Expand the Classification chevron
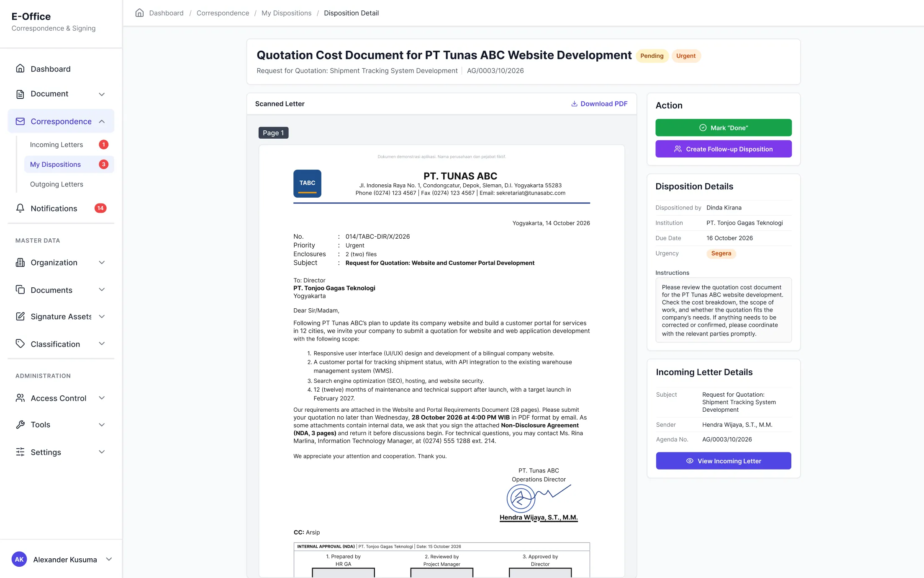Image resolution: width=924 pixels, height=578 pixels. pos(102,343)
